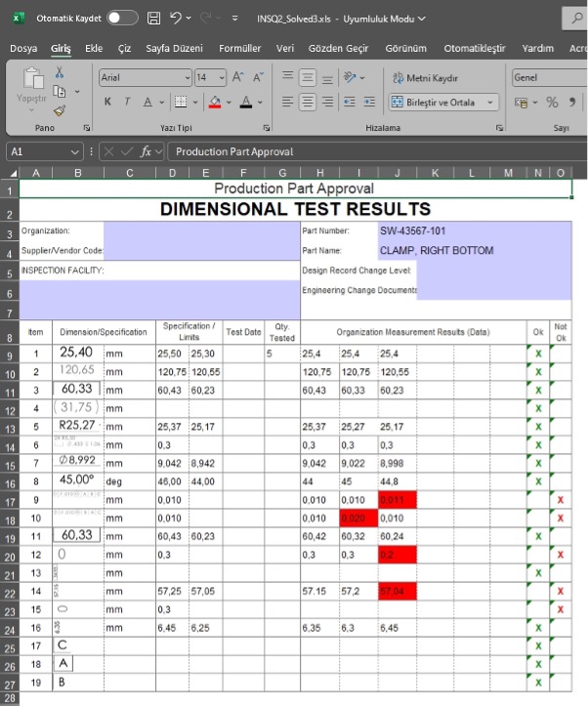Toggle Otomatik Kaydet autosave switch
Viewport: 588px width, 707px height.
tap(122, 18)
